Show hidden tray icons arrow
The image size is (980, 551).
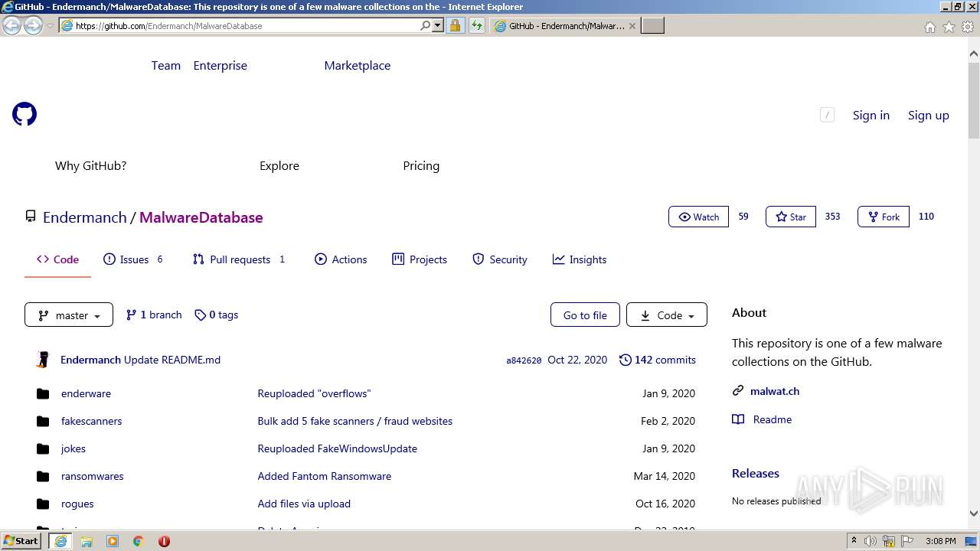854,541
